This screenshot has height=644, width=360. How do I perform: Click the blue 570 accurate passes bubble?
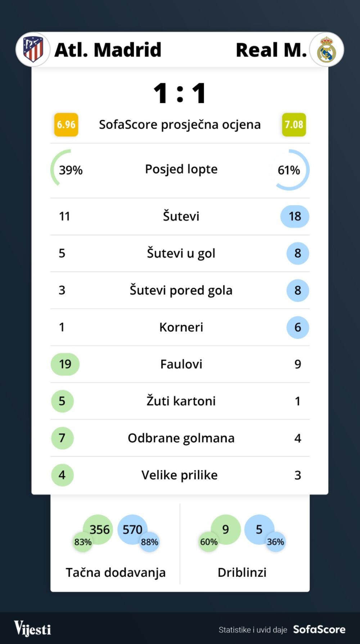(132, 529)
